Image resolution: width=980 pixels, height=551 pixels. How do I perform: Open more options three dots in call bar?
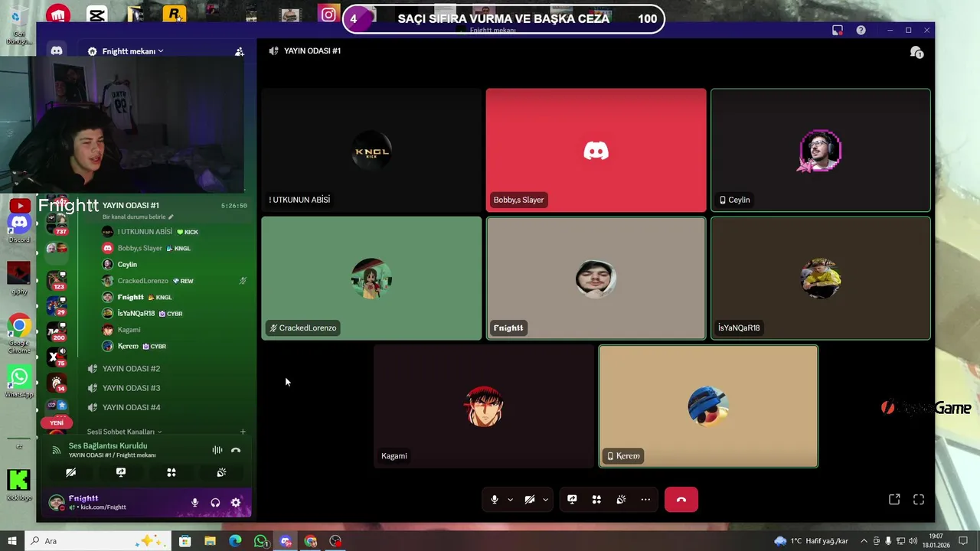[x=645, y=500]
